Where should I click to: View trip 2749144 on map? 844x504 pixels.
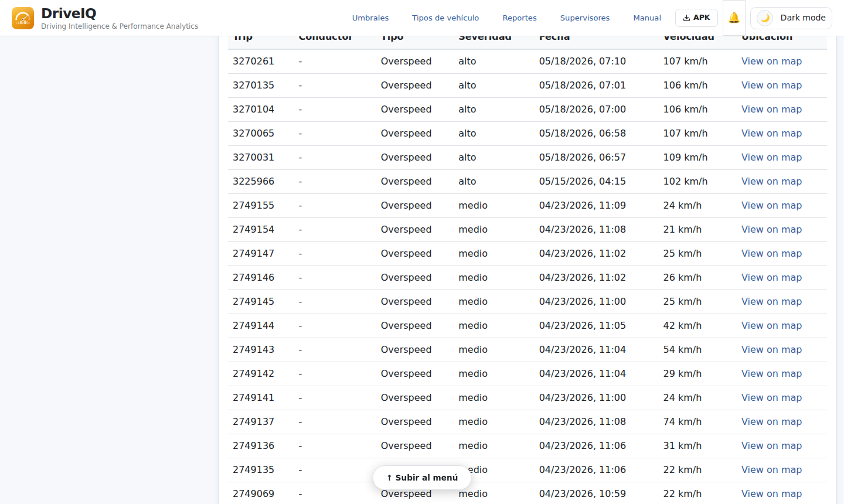[x=771, y=326]
